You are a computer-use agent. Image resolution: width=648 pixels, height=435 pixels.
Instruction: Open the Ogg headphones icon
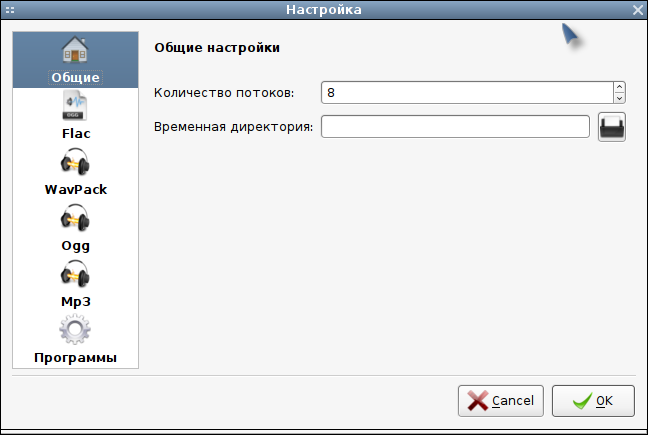click(x=75, y=217)
